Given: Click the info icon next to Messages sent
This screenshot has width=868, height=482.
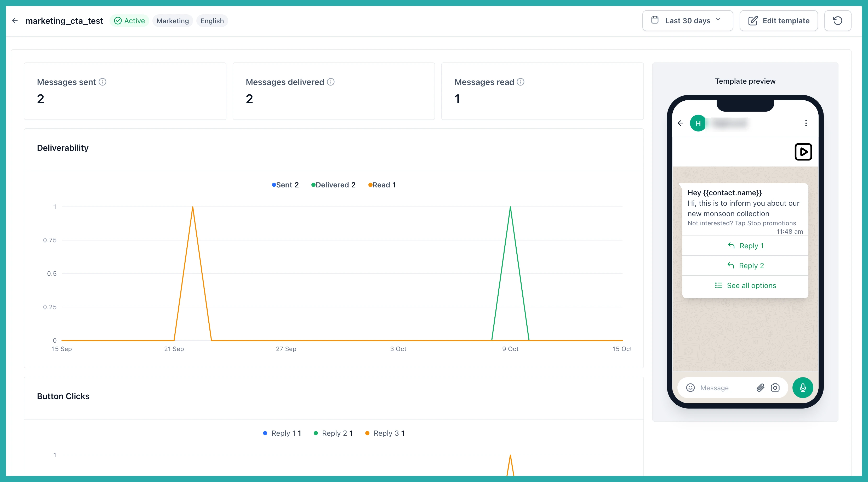Looking at the screenshot, I should click(x=102, y=82).
